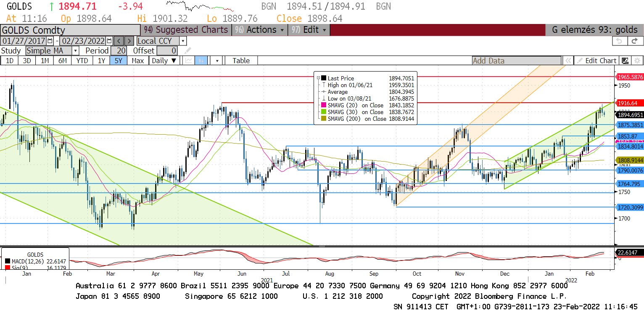Click the Offset field showing 0
The width and height of the screenshot is (644, 319).
pyautogui.click(x=168, y=51)
